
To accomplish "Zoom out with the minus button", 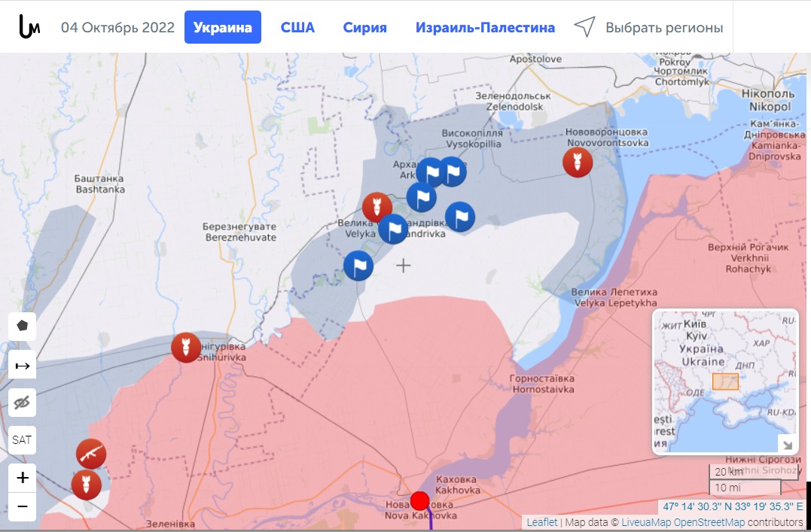I will tap(23, 506).
